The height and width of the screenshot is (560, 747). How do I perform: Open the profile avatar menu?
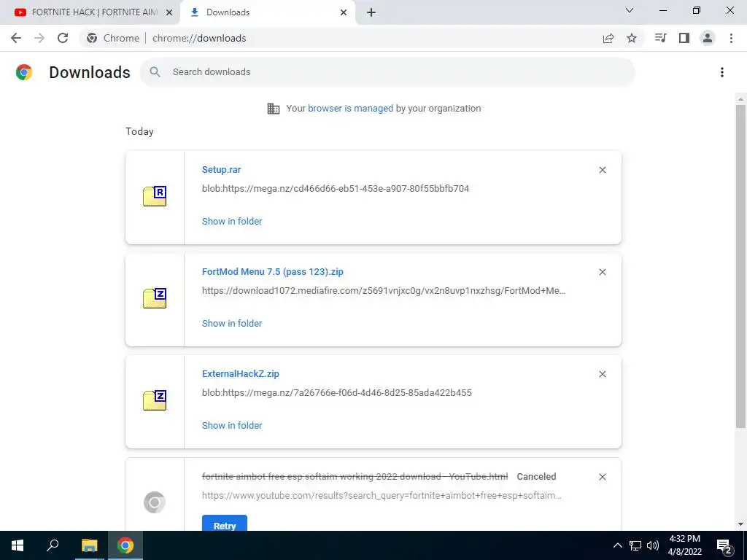(708, 38)
